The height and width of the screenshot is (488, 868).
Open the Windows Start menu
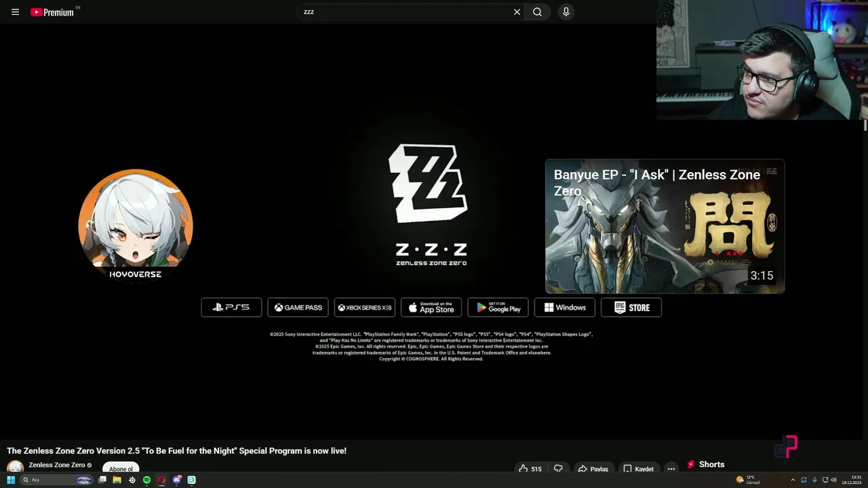click(11, 480)
